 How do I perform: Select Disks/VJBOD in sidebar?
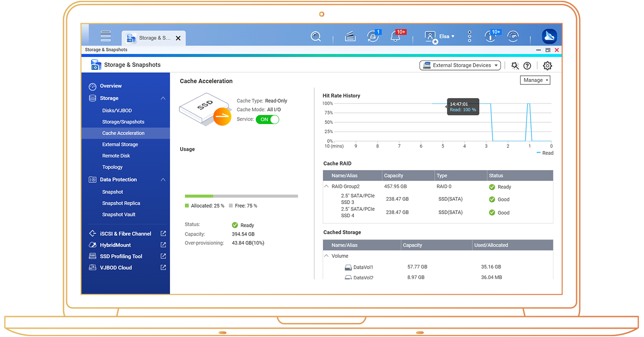(117, 111)
